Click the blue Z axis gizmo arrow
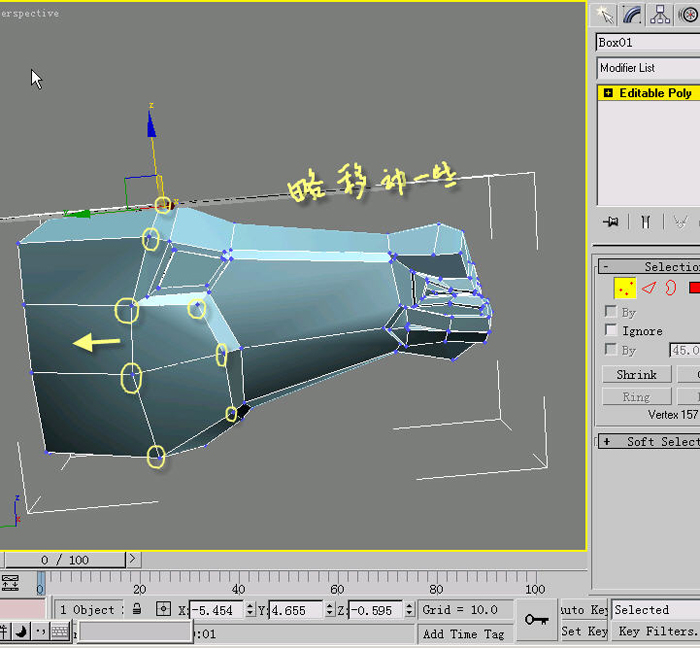 coord(151,124)
